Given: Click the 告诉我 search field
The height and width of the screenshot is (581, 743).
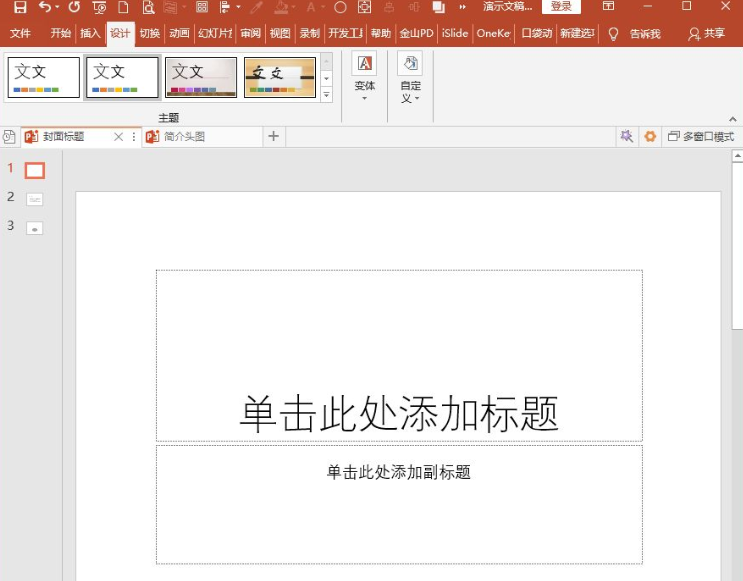Looking at the screenshot, I should [x=645, y=34].
